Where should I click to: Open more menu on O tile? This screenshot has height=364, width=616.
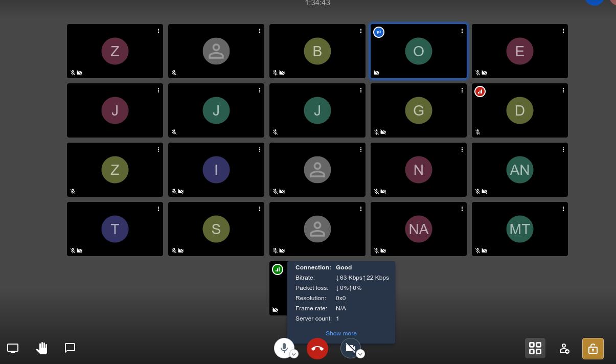(x=462, y=31)
